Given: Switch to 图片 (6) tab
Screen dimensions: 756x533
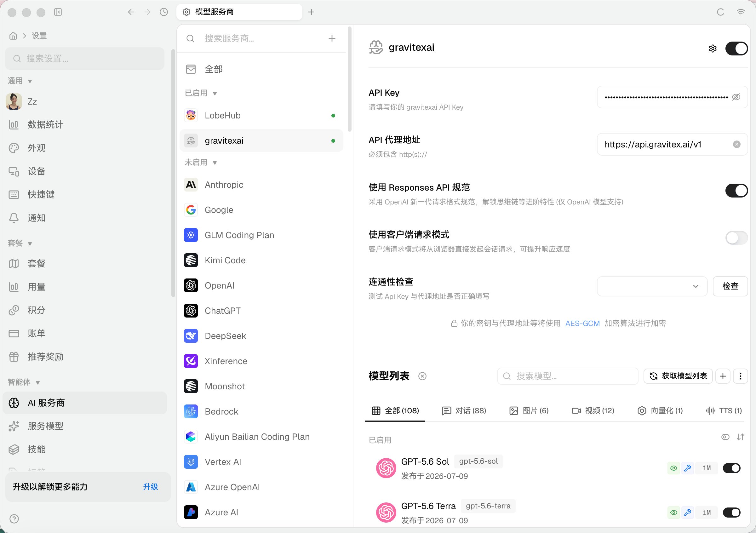Looking at the screenshot, I should tap(529, 410).
